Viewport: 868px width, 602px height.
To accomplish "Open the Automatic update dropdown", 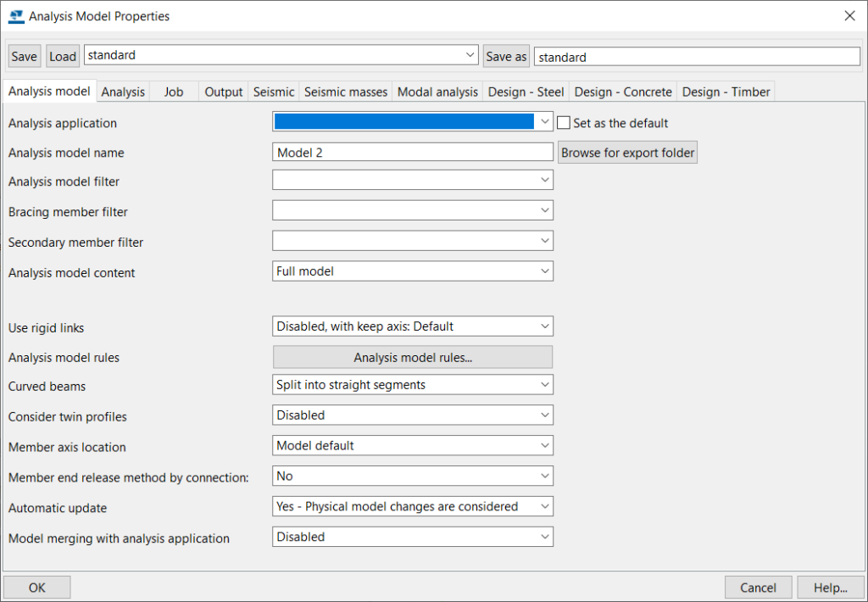I will coord(545,505).
